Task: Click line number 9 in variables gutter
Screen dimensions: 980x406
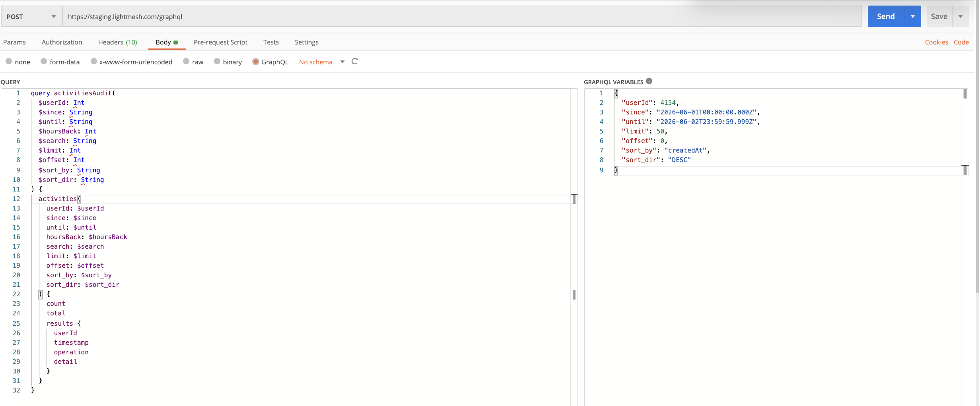Action: click(601, 170)
